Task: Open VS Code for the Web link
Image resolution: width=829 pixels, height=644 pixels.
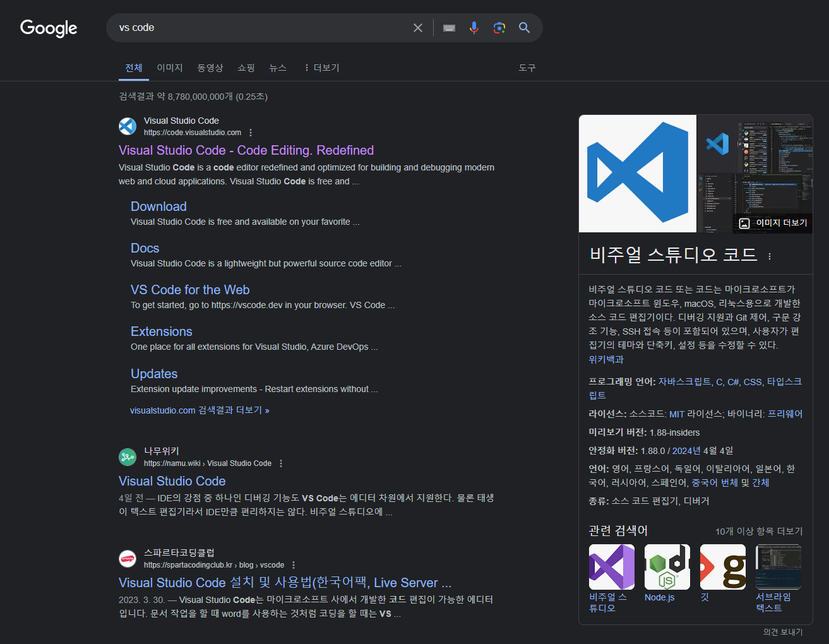Action: 190,290
